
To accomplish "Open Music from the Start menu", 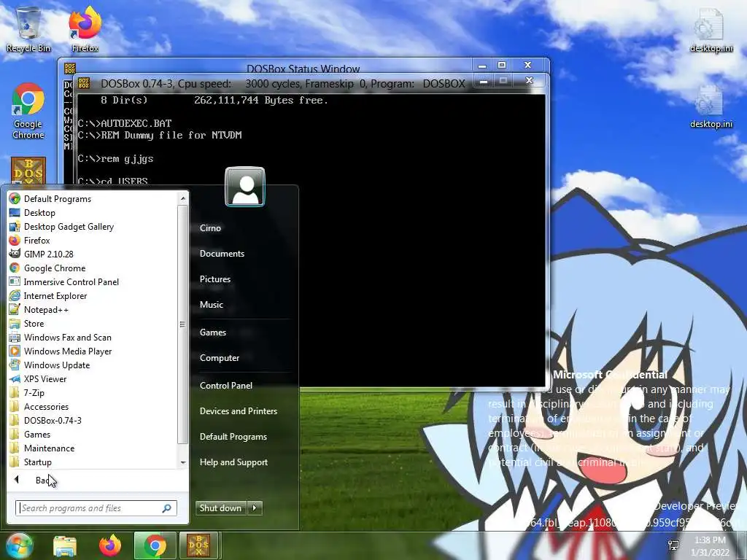I will coord(211,305).
